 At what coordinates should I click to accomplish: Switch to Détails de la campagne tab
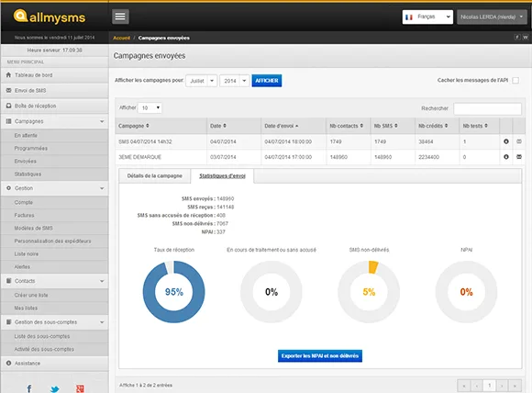(x=155, y=175)
